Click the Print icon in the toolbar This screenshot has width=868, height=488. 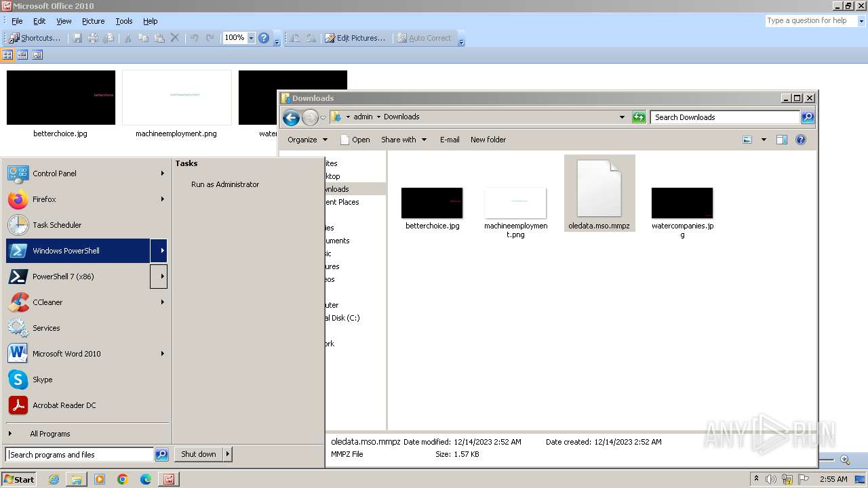coord(93,38)
